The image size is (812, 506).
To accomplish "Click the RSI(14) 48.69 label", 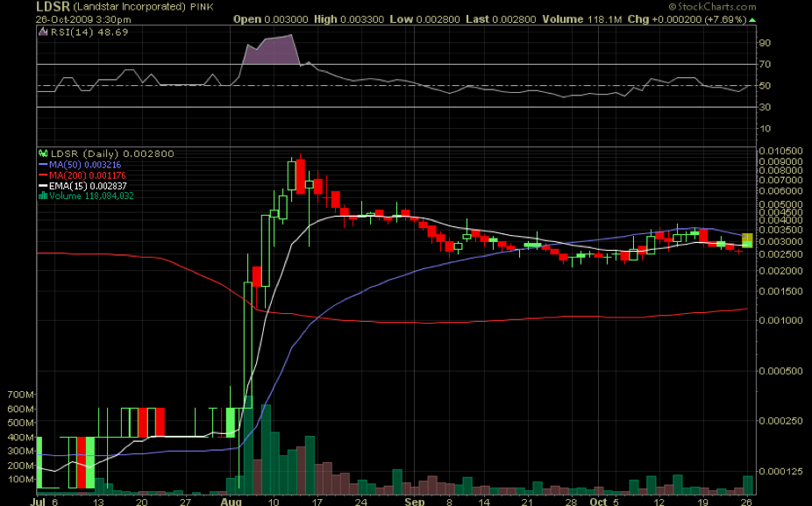I will click(89, 32).
